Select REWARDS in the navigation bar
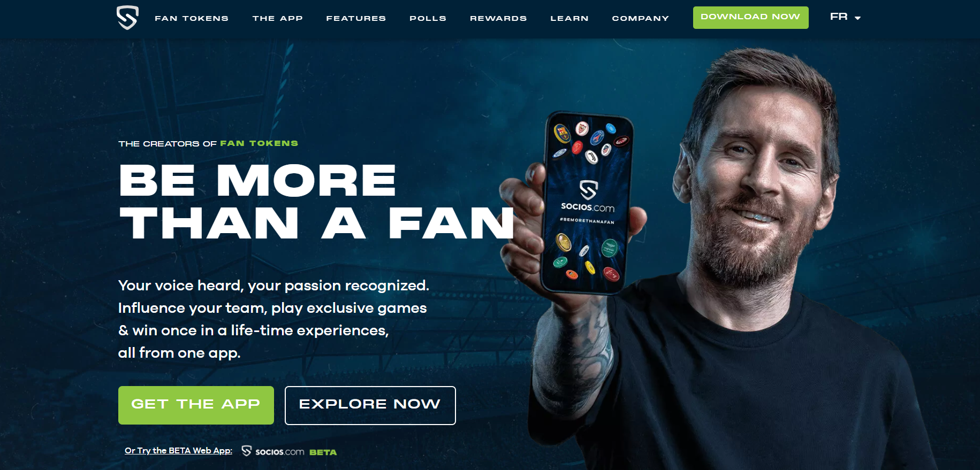This screenshot has width=980, height=470. [x=498, y=18]
